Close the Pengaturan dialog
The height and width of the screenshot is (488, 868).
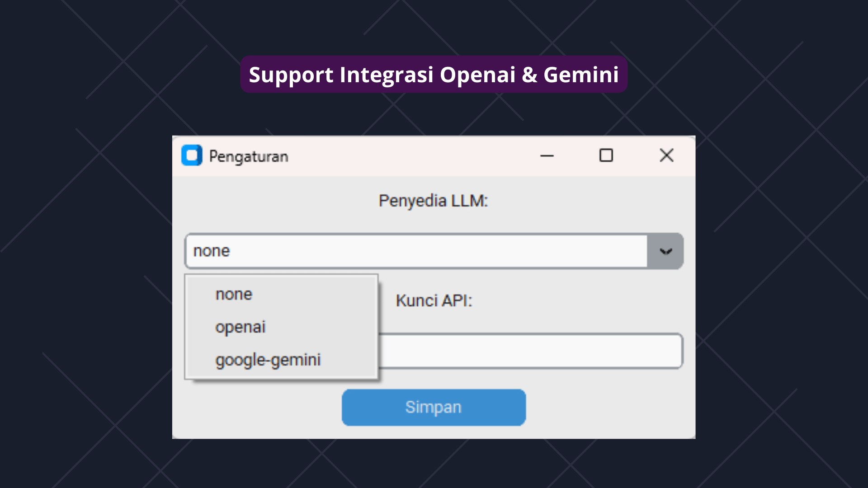tap(666, 155)
